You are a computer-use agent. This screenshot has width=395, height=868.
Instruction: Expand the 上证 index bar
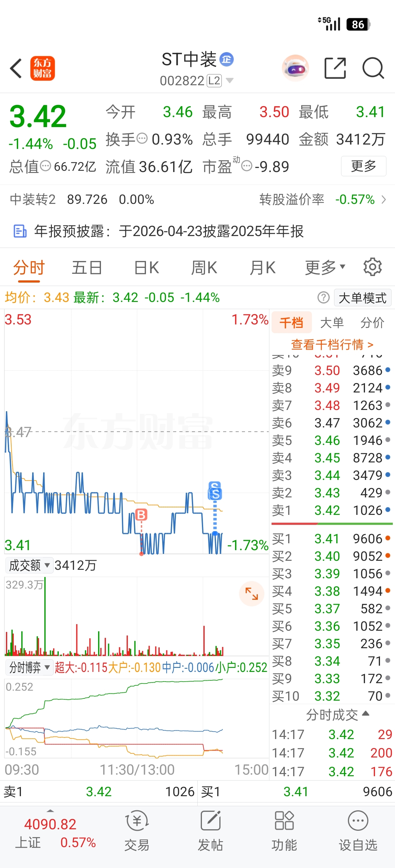(x=50, y=811)
